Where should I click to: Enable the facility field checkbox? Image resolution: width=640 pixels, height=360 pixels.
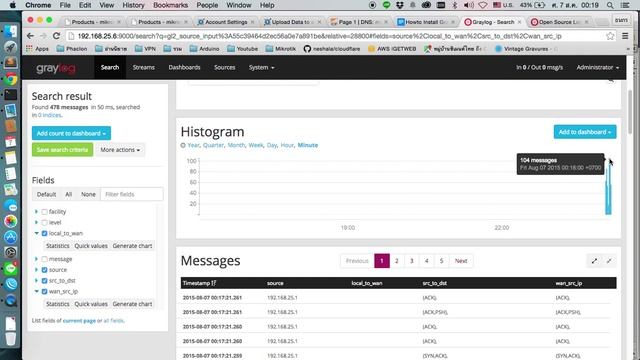coord(44,212)
